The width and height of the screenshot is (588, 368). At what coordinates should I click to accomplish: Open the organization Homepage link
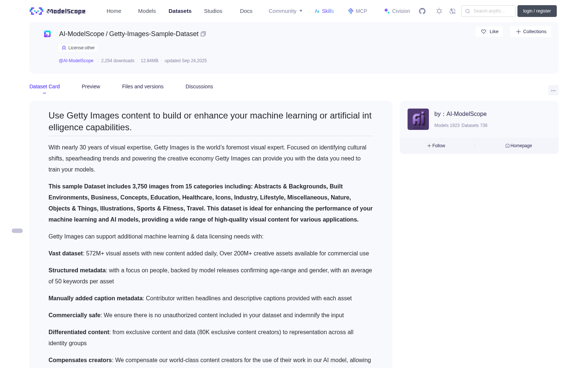519,146
